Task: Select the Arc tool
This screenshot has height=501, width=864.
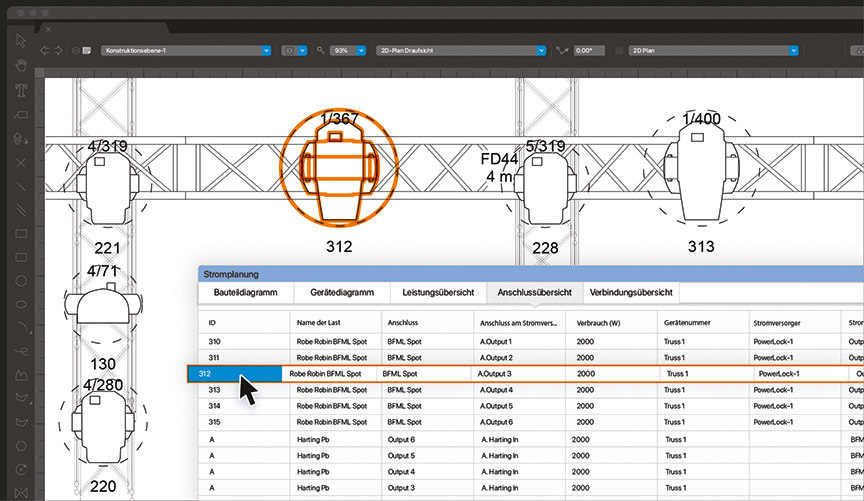Action: 22,327
